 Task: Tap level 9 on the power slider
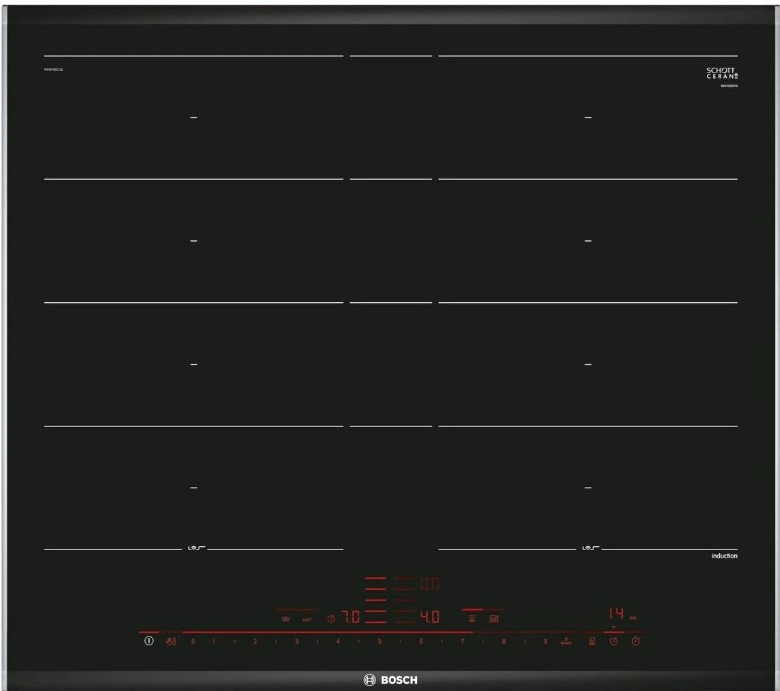[x=545, y=640]
